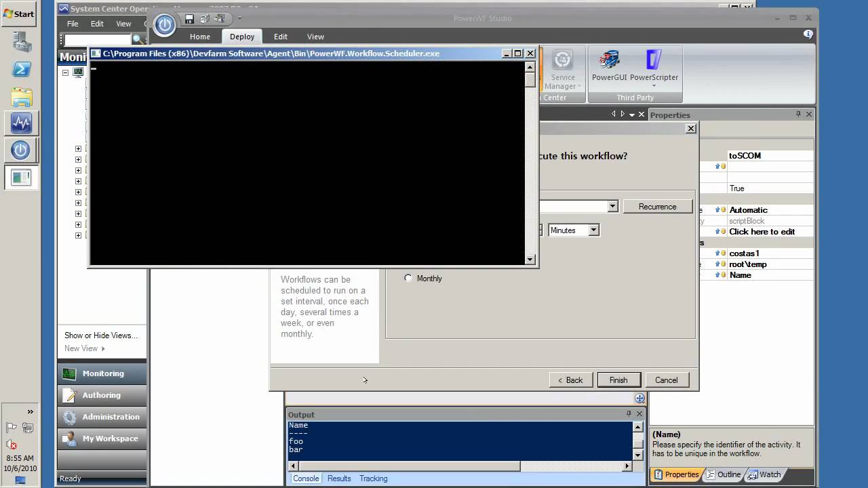Open the Watch panel tab
The width and height of the screenshot is (868, 488).
click(764, 474)
